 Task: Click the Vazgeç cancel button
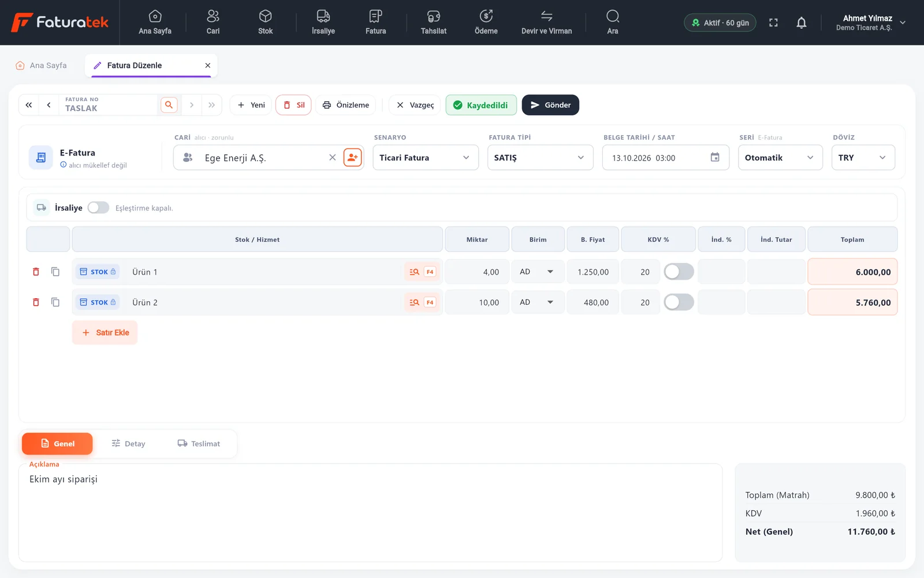pos(415,105)
